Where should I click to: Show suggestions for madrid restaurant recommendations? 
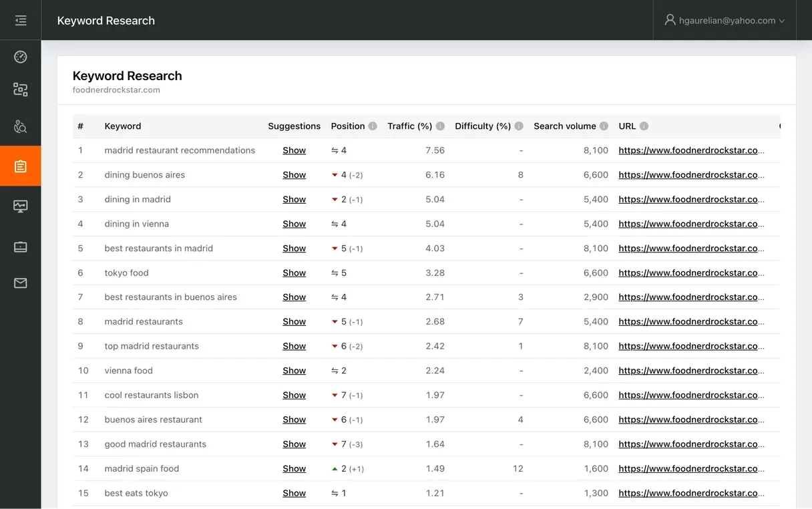click(x=294, y=150)
